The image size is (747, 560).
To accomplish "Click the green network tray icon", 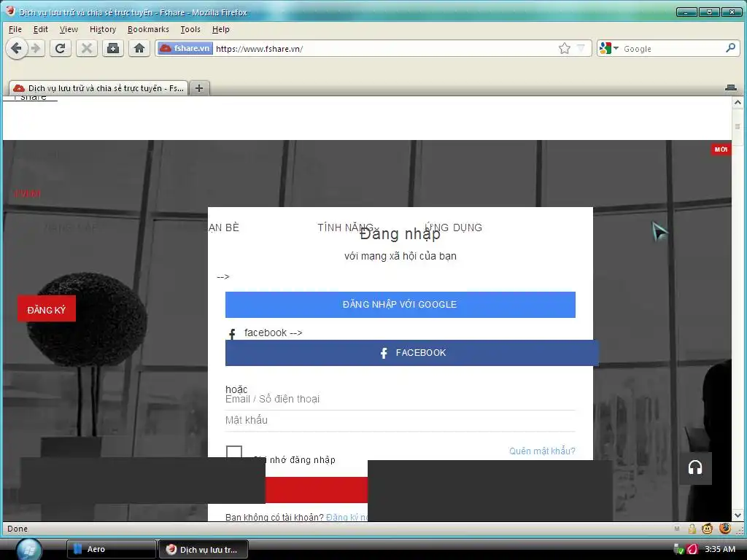I will (679, 549).
